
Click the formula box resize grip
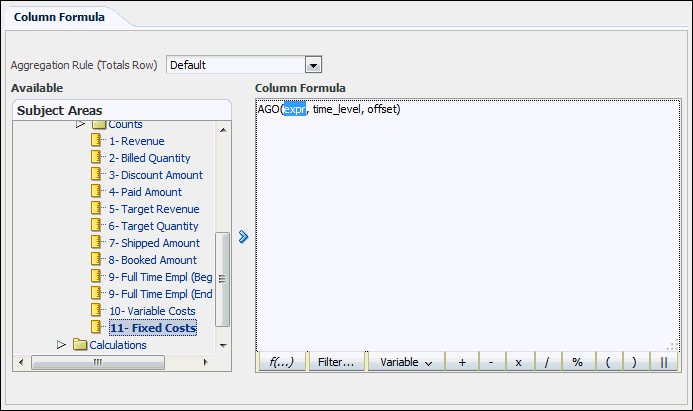(x=672, y=346)
